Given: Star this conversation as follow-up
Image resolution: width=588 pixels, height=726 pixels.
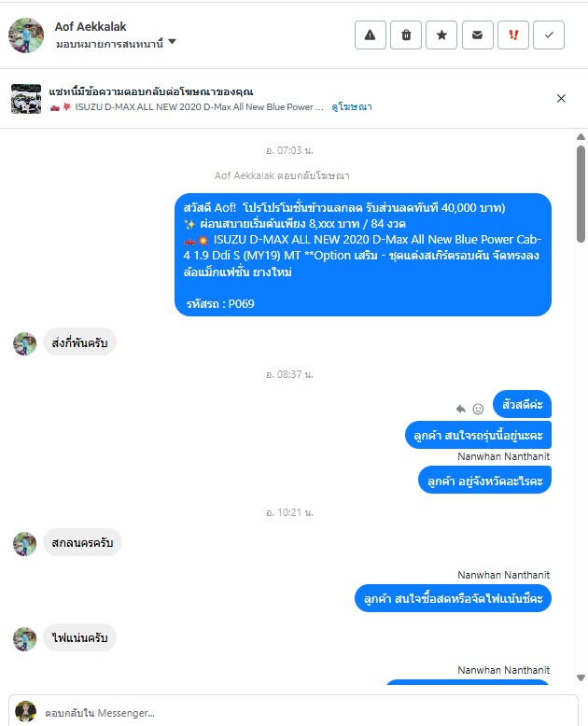Looking at the screenshot, I should (x=441, y=35).
